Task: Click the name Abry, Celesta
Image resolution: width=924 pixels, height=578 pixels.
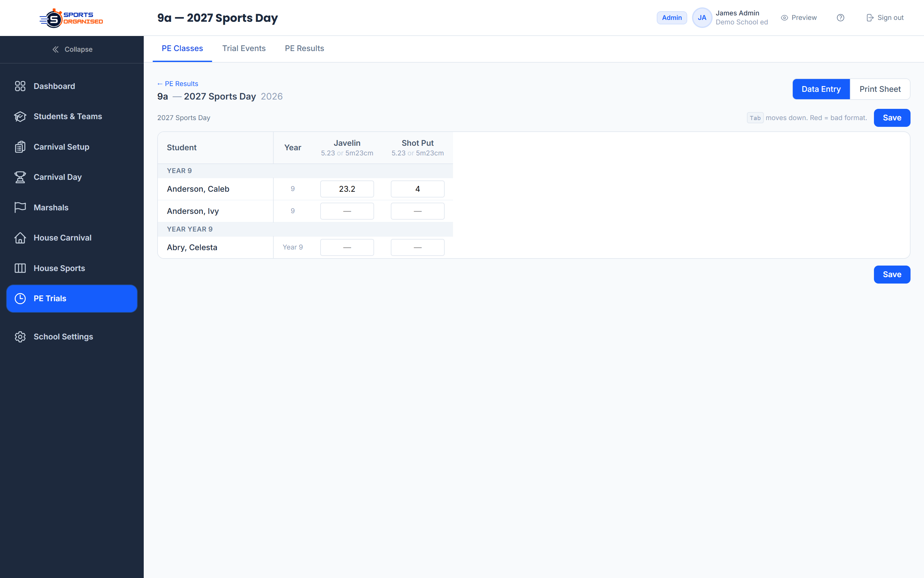Action: [192, 247]
